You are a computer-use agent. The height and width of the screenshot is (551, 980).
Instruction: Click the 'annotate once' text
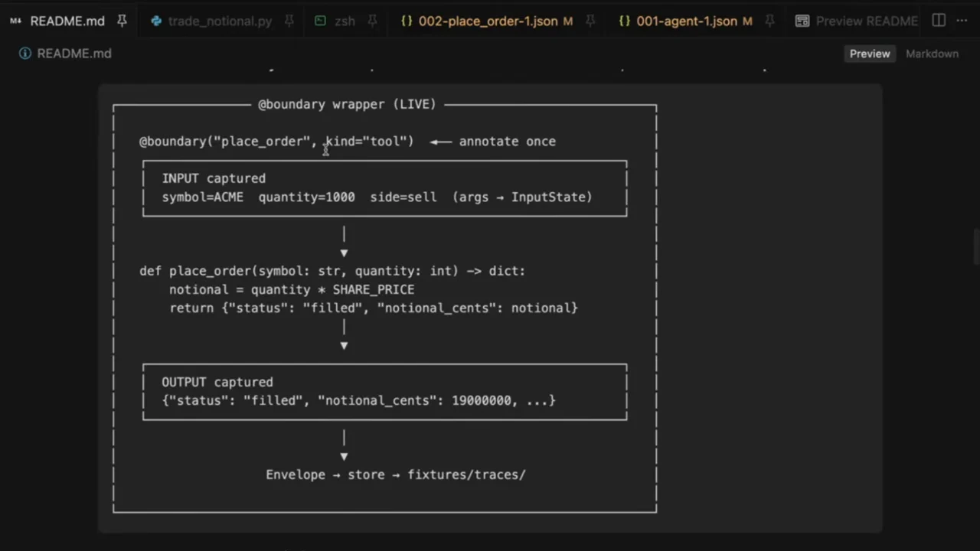[507, 142]
